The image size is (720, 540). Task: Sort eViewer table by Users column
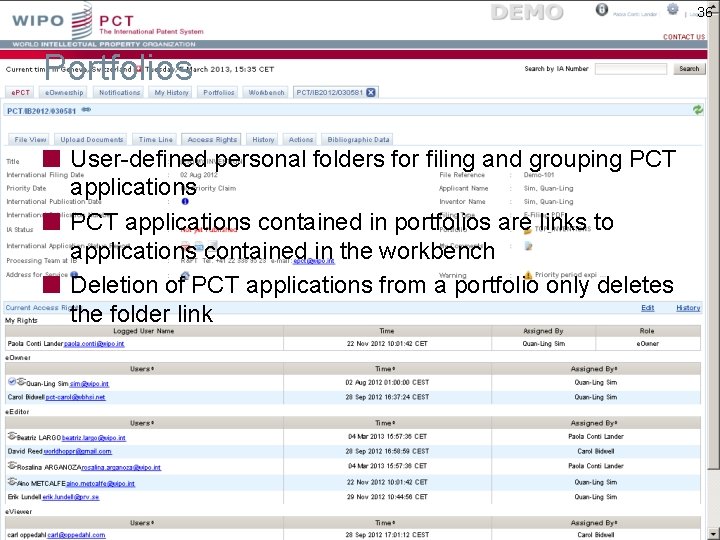click(x=142, y=523)
